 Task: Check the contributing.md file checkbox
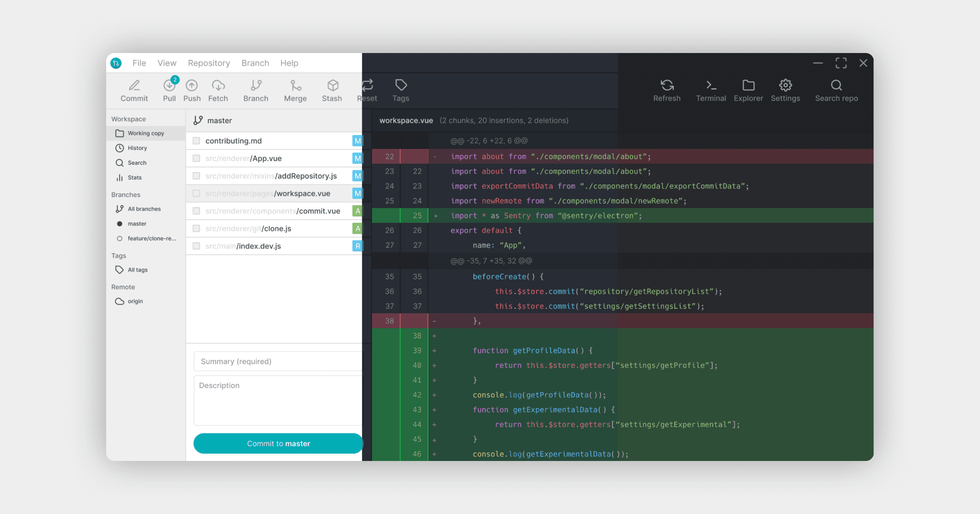pos(196,141)
